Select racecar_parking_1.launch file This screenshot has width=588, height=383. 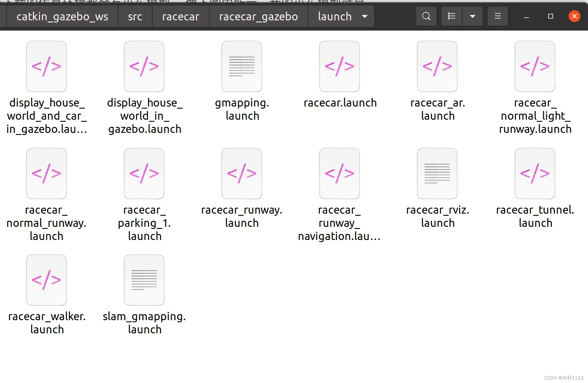(x=144, y=174)
